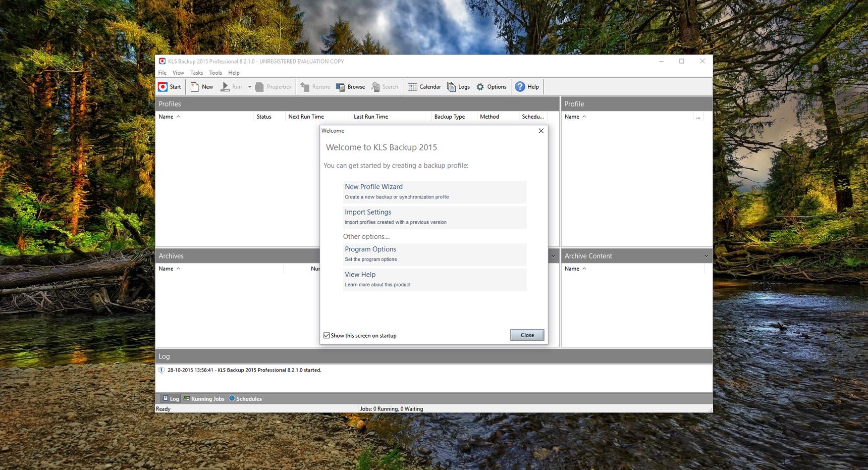
Task: Expand the Archive Content panel dropdown arrow
Action: tap(706, 256)
